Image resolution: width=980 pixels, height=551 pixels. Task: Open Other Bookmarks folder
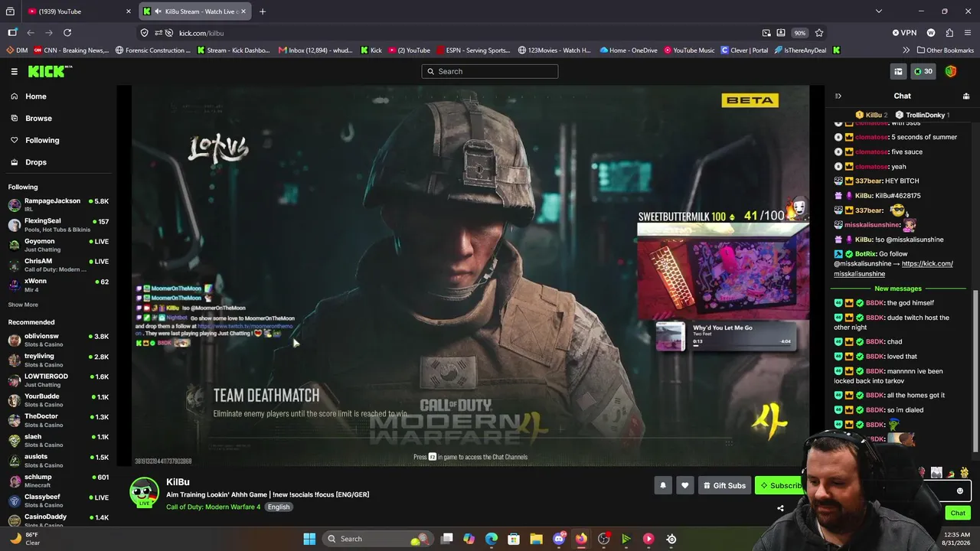click(945, 51)
